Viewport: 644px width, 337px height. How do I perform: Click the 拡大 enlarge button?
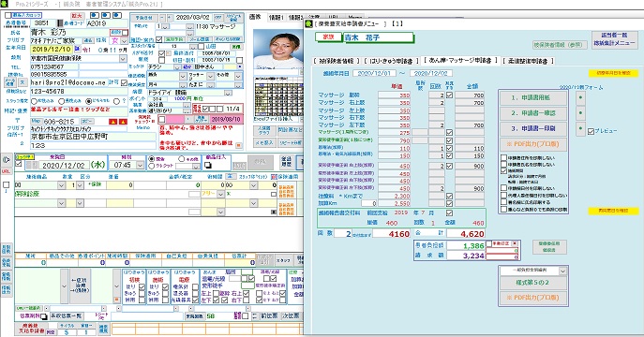[x=77, y=16]
